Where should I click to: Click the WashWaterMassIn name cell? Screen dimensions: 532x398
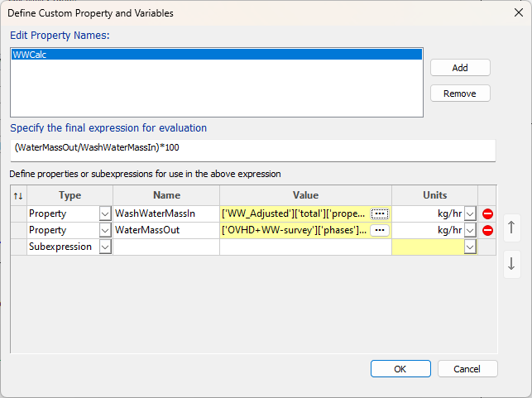(166, 213)
